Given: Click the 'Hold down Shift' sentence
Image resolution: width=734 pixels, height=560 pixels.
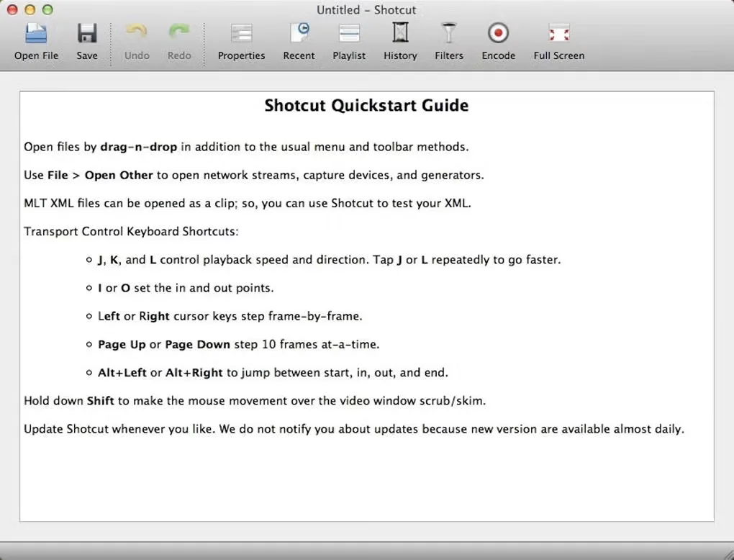Looking at the screenshot, I should point(255,401).
